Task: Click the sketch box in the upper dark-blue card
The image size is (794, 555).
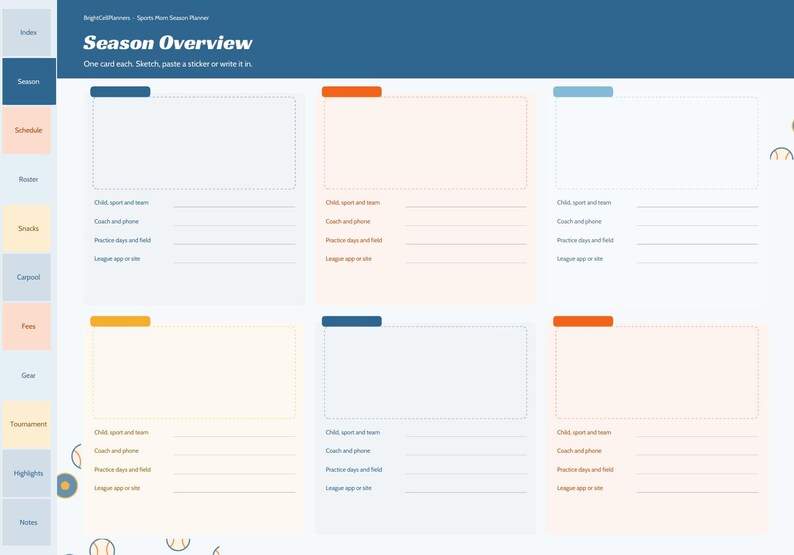Action: tap(194, 143)
